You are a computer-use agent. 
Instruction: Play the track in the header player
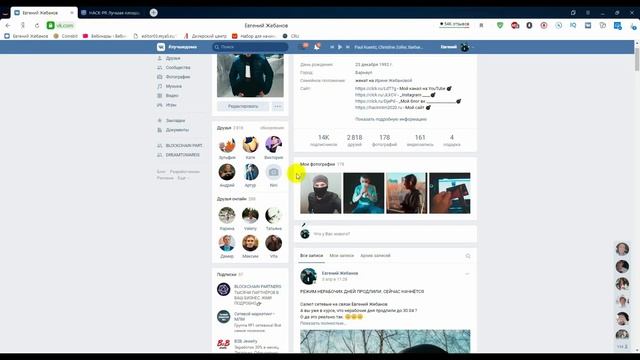point(340,47)
